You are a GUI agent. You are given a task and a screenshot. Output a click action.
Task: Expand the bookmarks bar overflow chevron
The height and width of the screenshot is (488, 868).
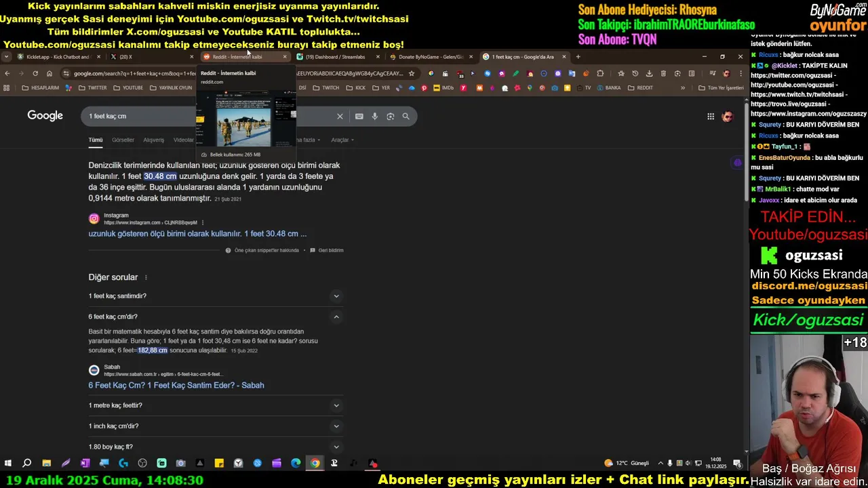(683, 87)
